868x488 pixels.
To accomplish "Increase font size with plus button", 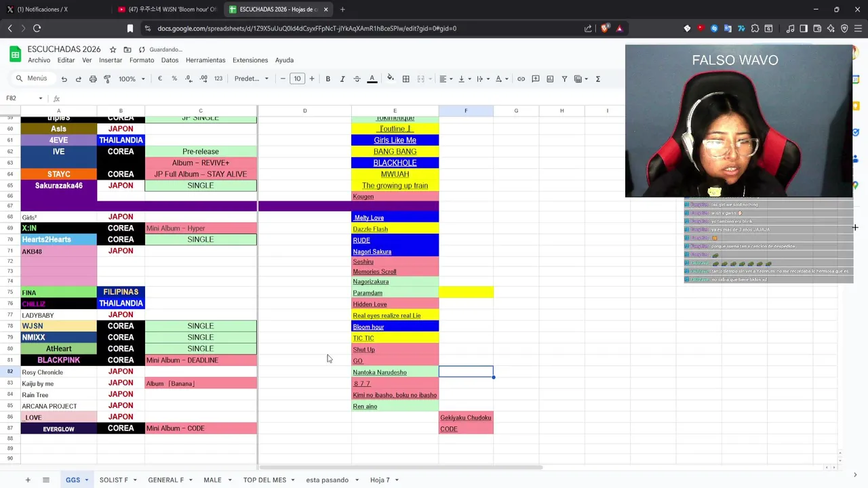I will tap(312, 79).
